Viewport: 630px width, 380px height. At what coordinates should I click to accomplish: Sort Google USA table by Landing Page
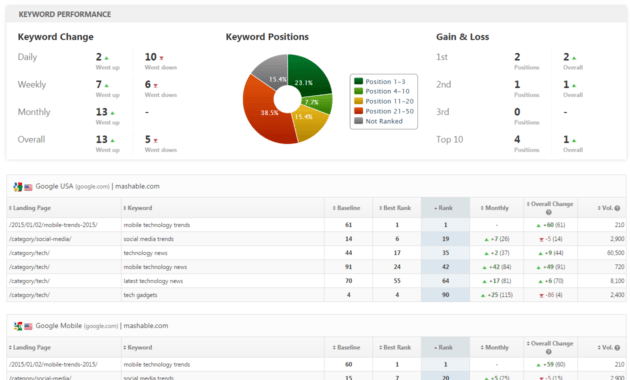(x=30, y=208)
